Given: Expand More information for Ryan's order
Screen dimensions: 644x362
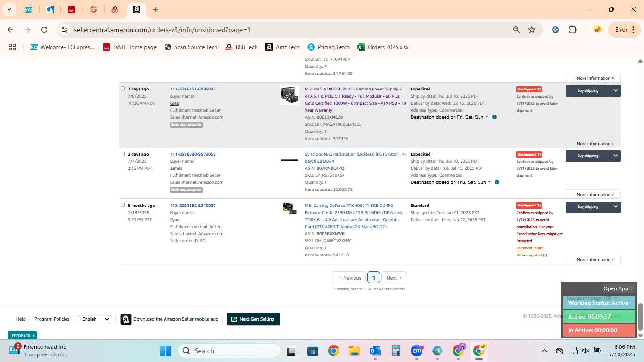Looking at the screenshot, I should click(593, 260).
